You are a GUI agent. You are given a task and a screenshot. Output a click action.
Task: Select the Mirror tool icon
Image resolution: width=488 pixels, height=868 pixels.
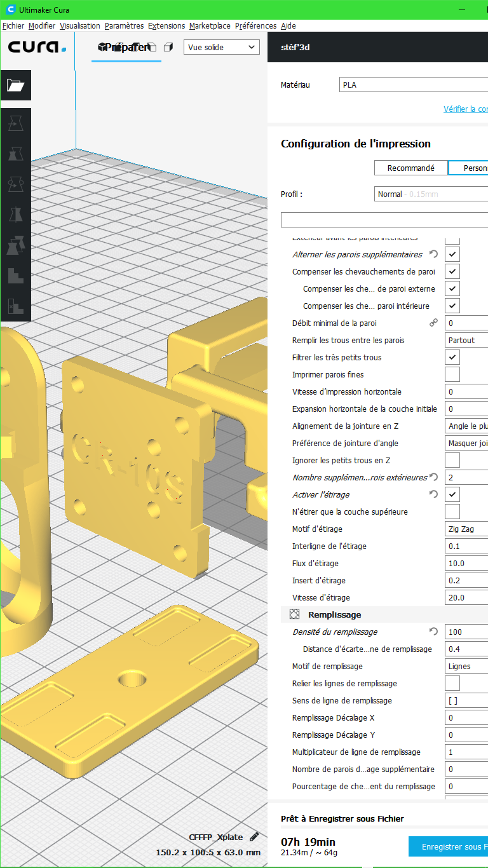click(x=15, y=214)
